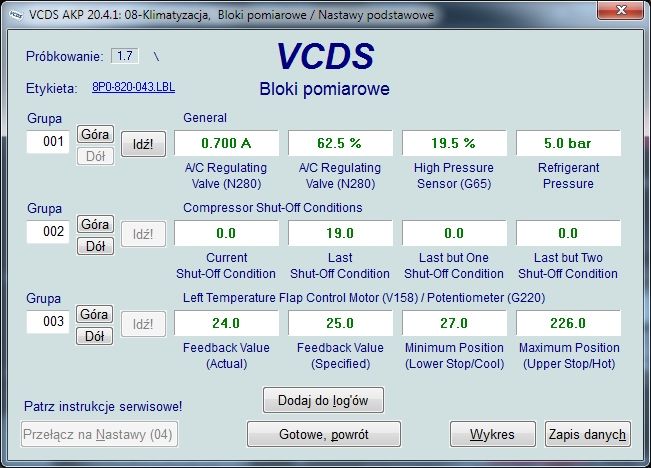The image size is (651, 468).
Task: Click Compressor Shut-Off Conditions heading
Action: [x=273, y=208]
